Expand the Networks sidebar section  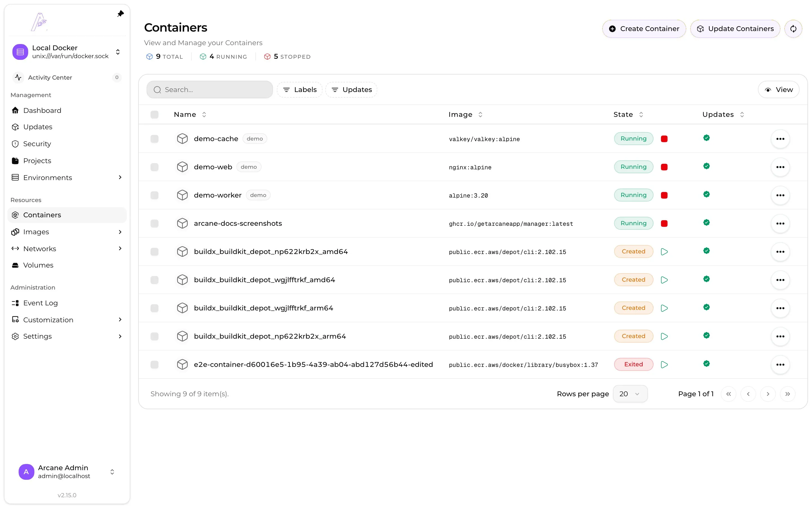pyautogui.click(x=120, y=248)
